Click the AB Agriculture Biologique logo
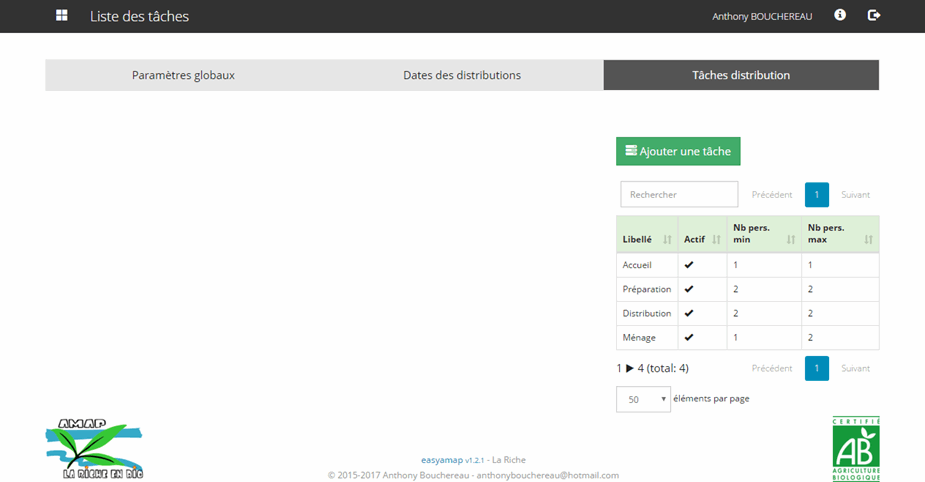Image resolution: width=925 pixels, height=482 pixels. [856, 449]
